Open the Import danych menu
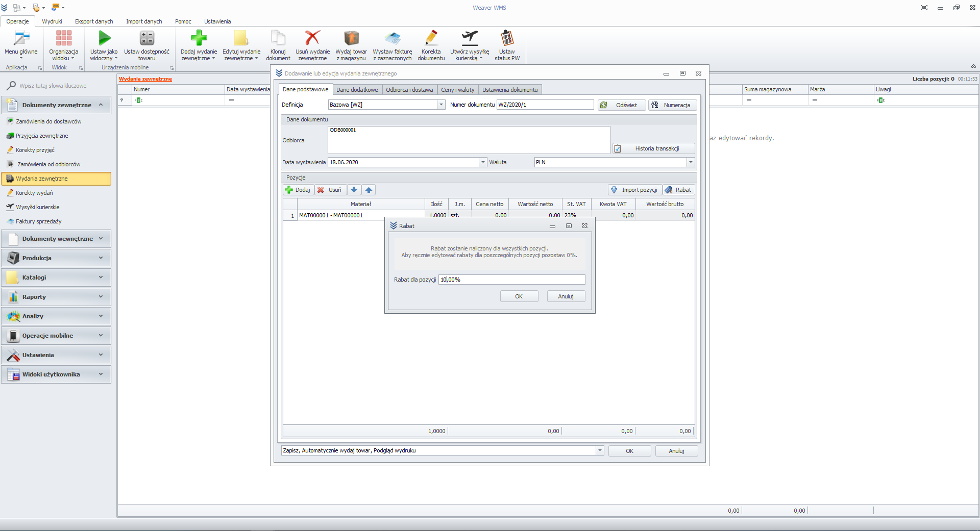The width and height of the screenshot is (980, 531). (143, 21)
